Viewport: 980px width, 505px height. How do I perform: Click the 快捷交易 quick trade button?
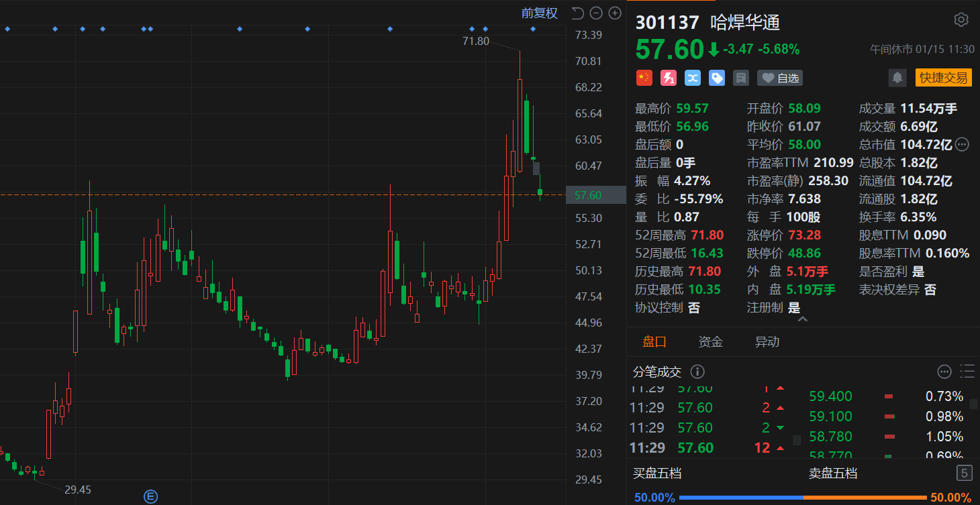click(x=943, y=78)
